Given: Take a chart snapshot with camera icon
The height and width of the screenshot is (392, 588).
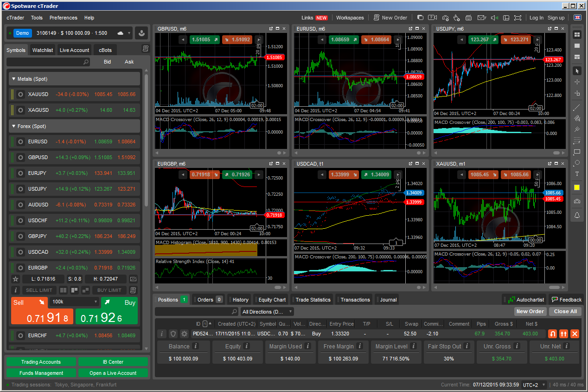Looking at the screenshot, I should [577, 201].
